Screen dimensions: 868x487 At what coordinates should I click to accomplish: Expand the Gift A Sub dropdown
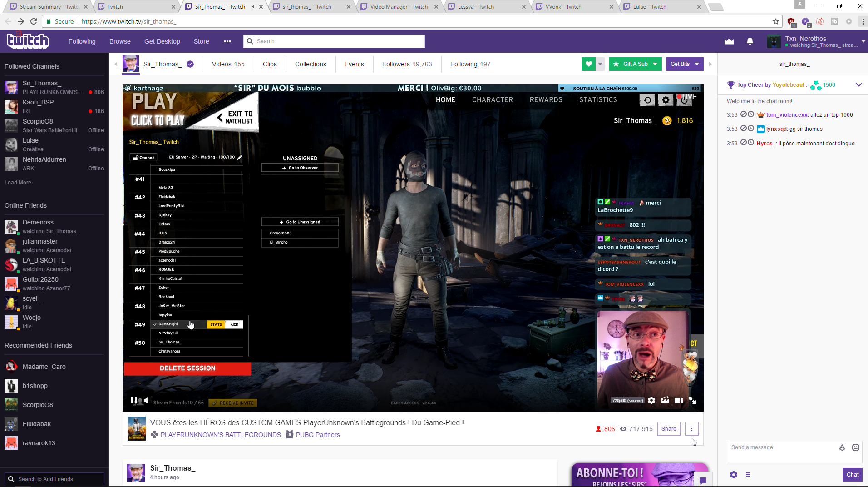[x=655, y=64]
